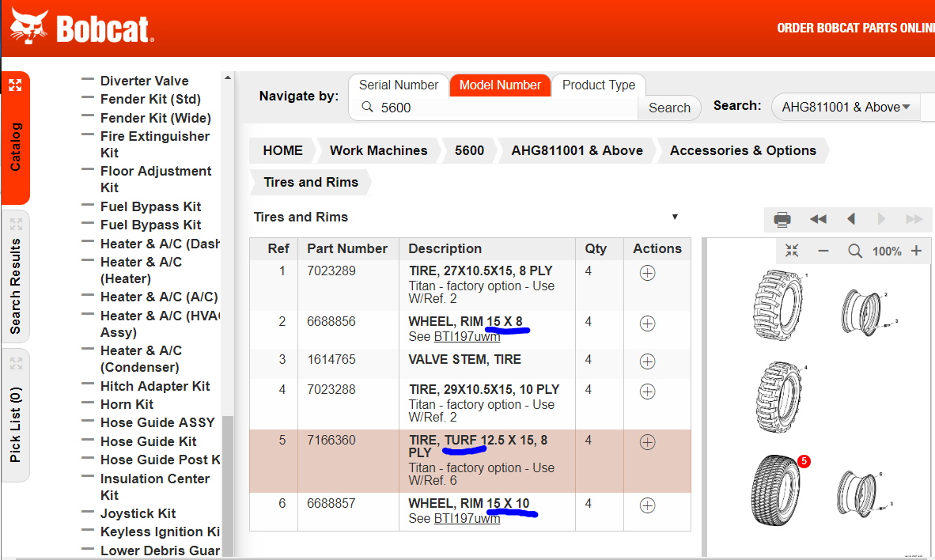Click the Search button
This screenshot has height=560, width=935.
[669, 108]
